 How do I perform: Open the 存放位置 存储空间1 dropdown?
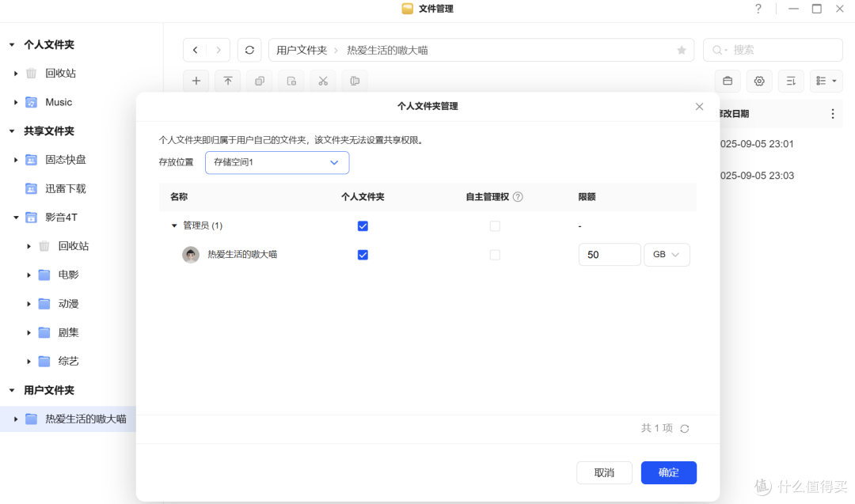pos(277,162)
